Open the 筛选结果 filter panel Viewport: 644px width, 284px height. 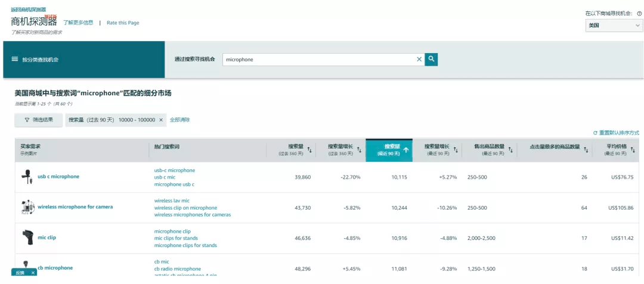tap(38, 120)
